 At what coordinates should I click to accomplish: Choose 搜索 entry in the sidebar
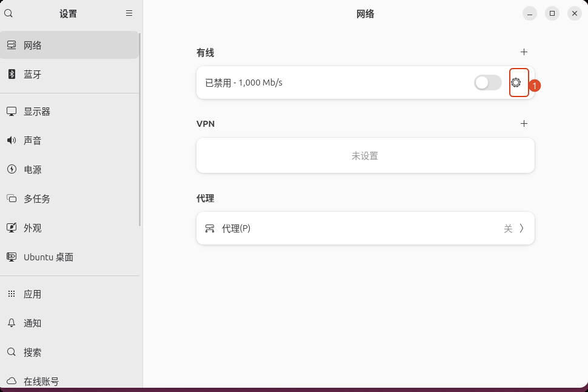coord(69,352)
